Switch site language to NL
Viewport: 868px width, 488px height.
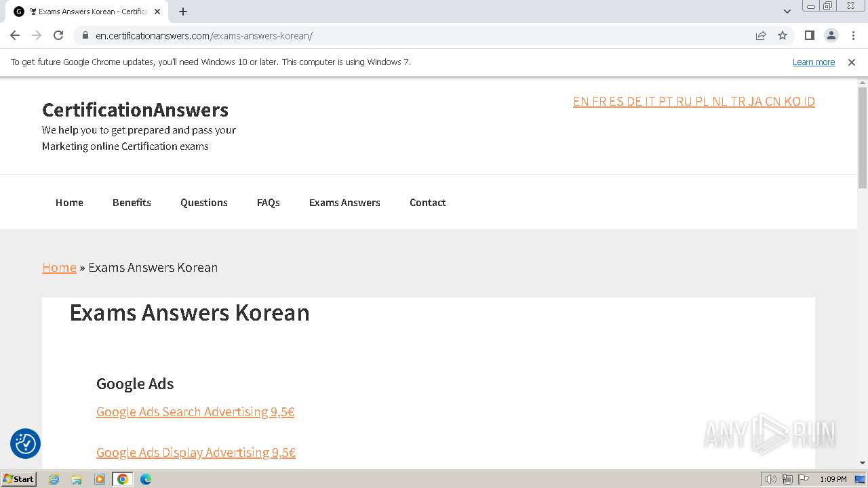pyautogui.click(x=719, y=102)
